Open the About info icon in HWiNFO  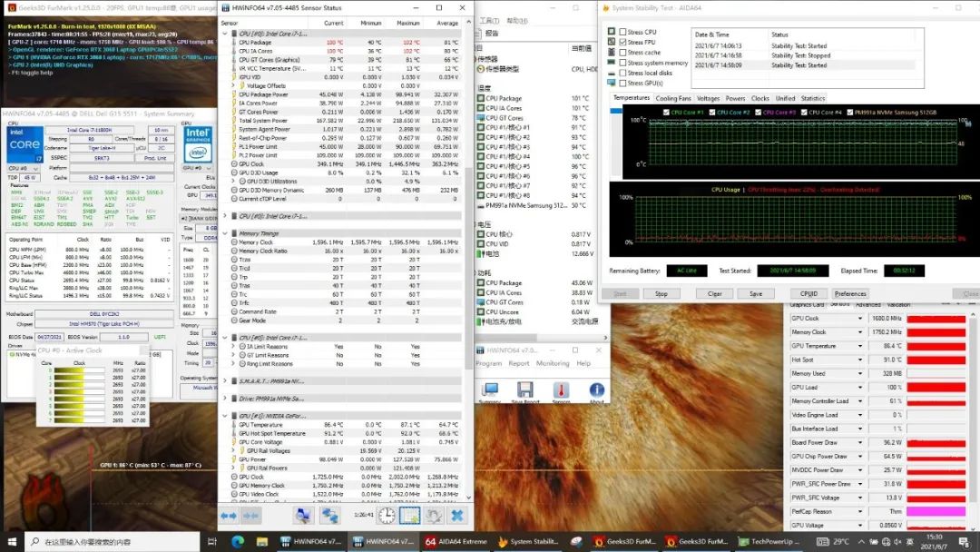click(x=596, y=390)
